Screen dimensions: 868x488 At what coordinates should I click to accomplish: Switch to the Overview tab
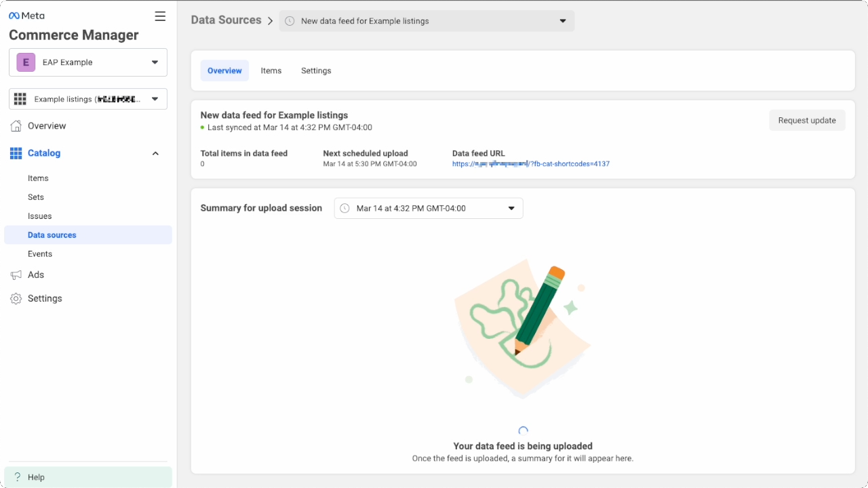[224, 70]
